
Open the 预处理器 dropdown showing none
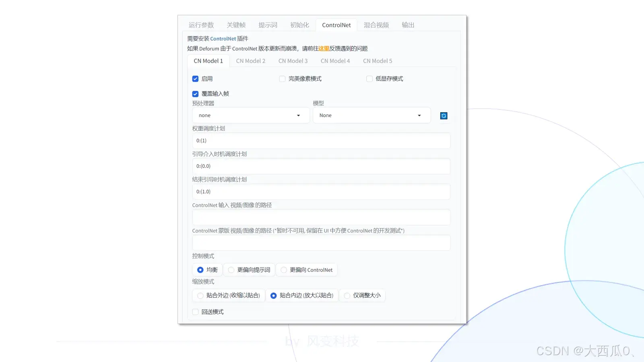pos(251,115)
